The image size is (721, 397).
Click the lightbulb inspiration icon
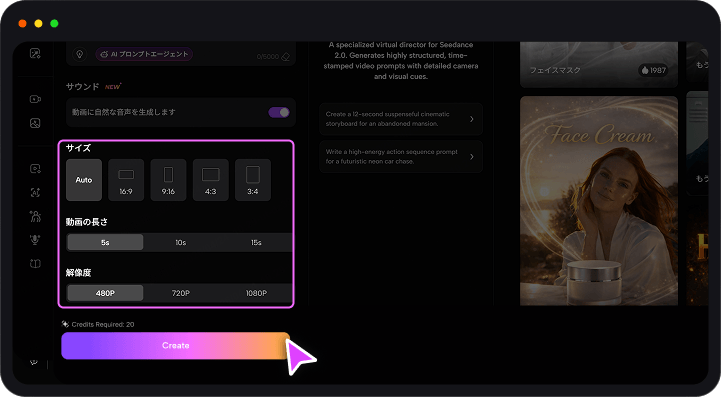80,54
